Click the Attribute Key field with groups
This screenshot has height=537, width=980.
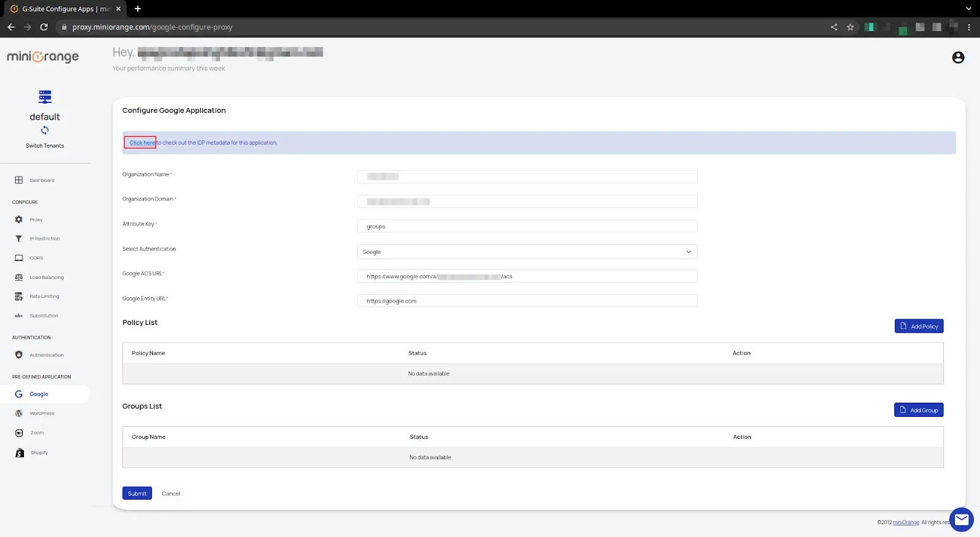[527, 226]
